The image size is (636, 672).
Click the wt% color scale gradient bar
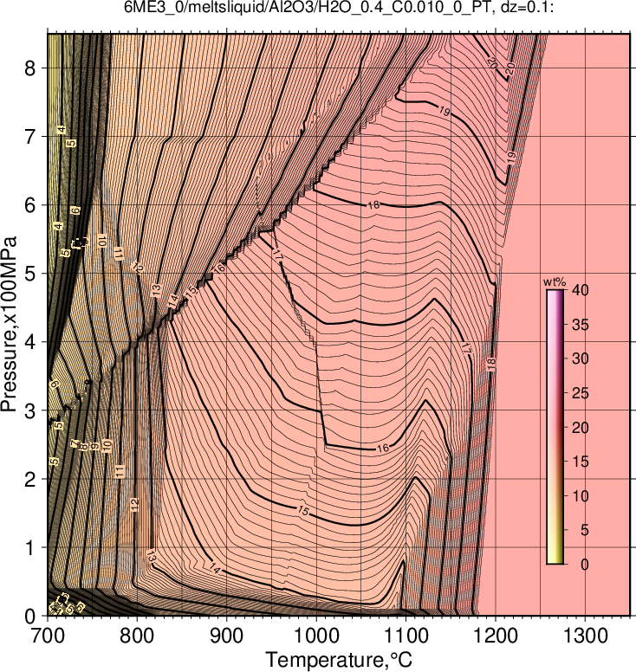(555, 427)
